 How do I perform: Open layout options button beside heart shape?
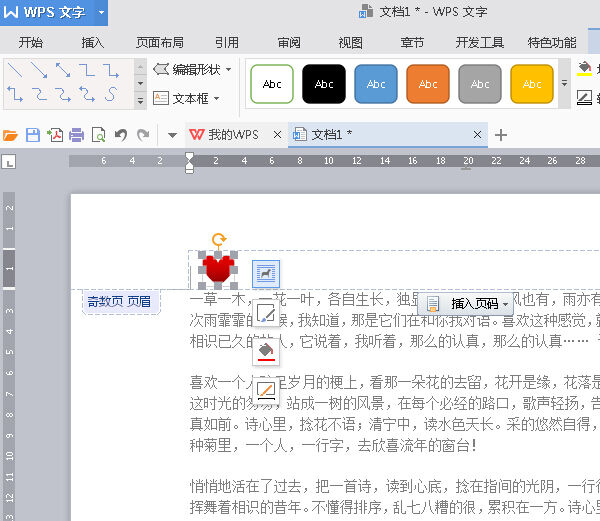tap(266, 272)
